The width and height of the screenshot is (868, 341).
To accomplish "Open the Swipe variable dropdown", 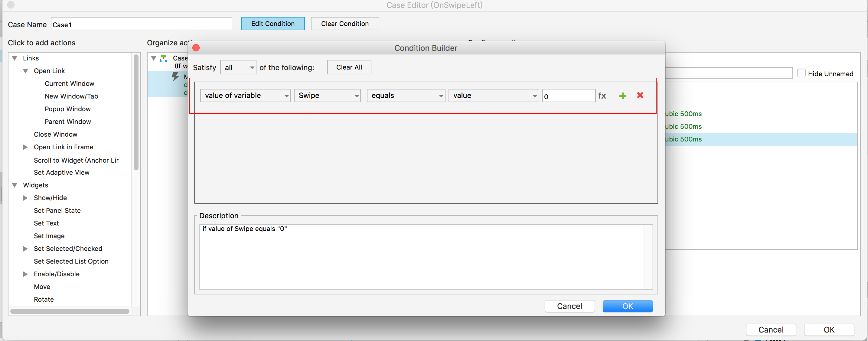I will tap(327, 96).
